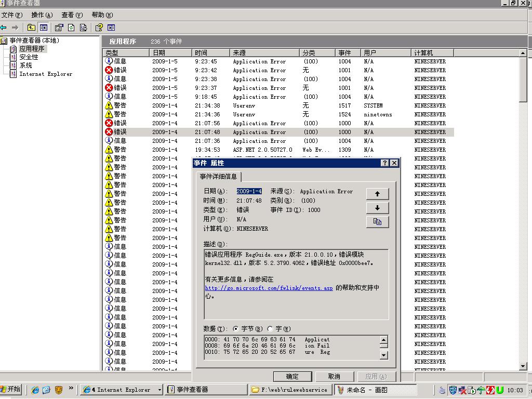This screenshot has width=532, height=399.
Task: Open the go.microsoft.com events link
Action: click(269, 288)
